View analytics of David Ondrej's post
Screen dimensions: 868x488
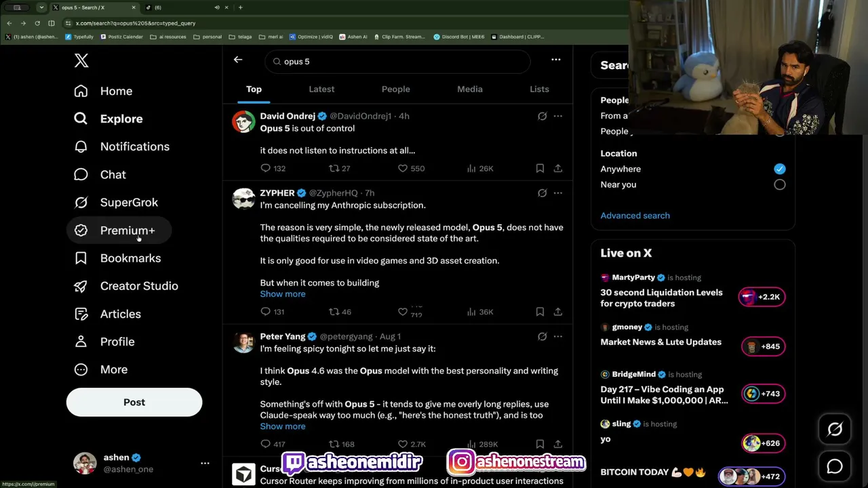coord(480,168)
